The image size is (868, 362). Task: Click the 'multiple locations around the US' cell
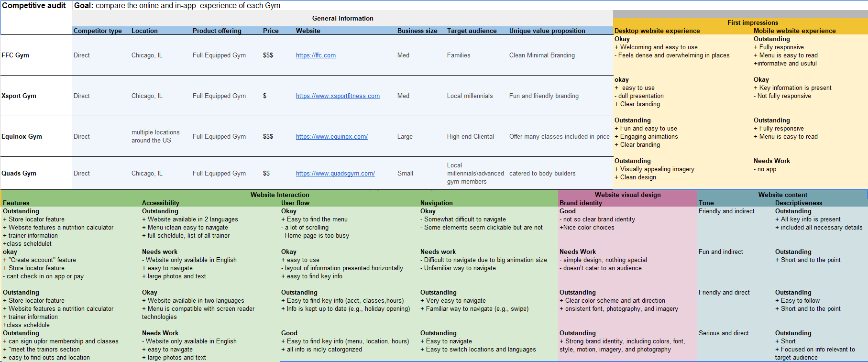coord(155,136)
